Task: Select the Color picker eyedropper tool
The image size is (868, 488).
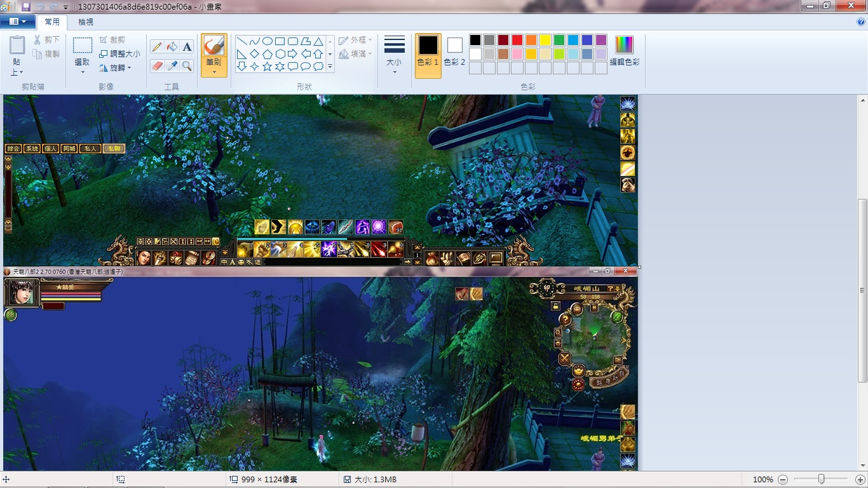Action: click(x=172, y=65)
